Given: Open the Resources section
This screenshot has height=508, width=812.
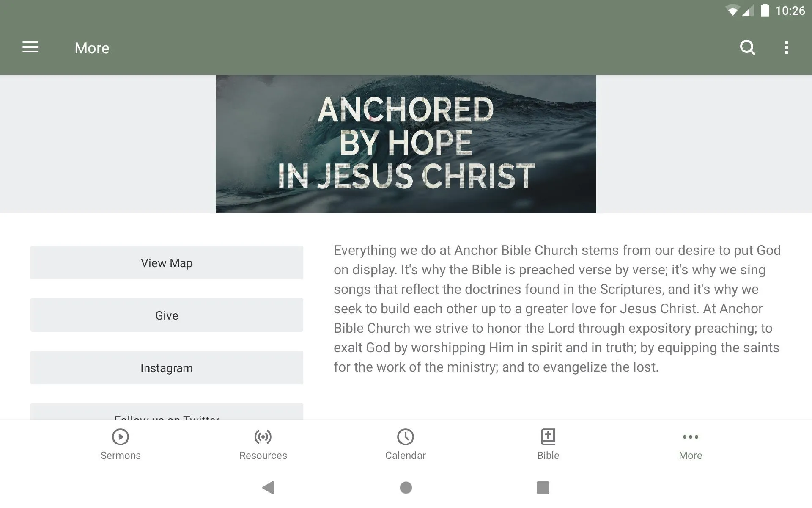Looking at the screenshot, I should click(x=263, y=444).
